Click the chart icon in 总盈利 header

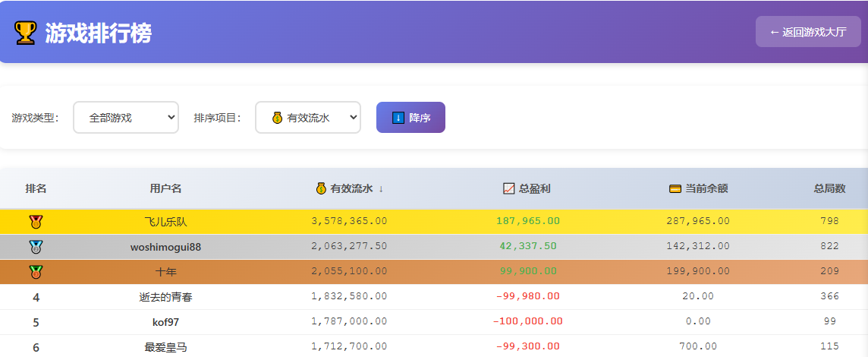[x=509, y=188]
